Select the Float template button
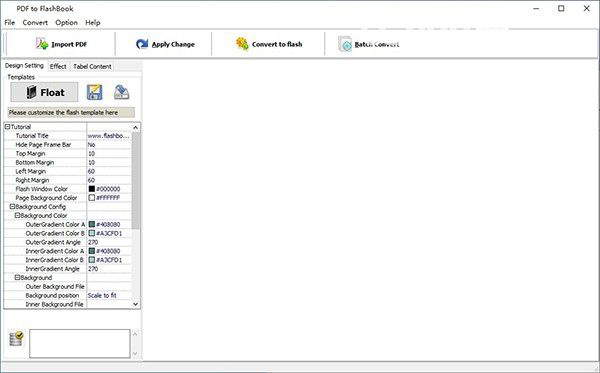Screen dimensions: 600x373 point(44,92)
